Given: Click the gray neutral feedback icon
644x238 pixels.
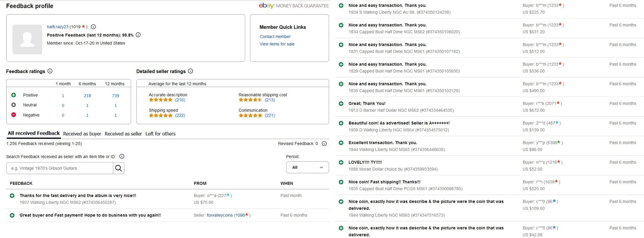Looking at the screenshot, I should (x=14, y=105).
